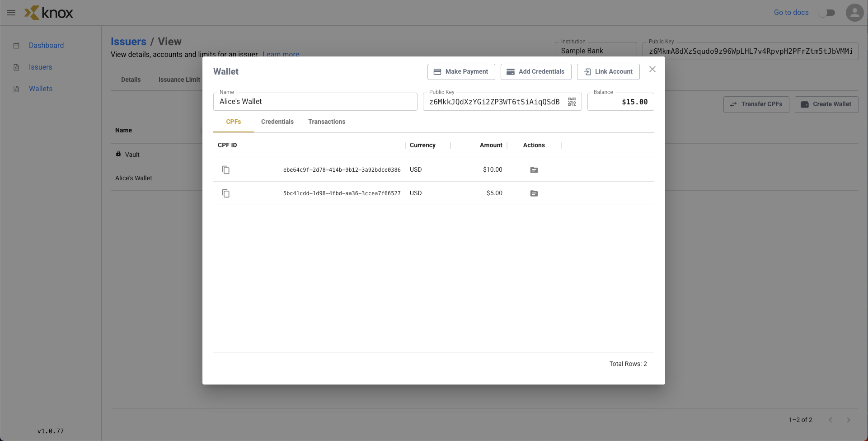Open Issuers in the sidebar
The image size is (868, 441).
[40, 67]
